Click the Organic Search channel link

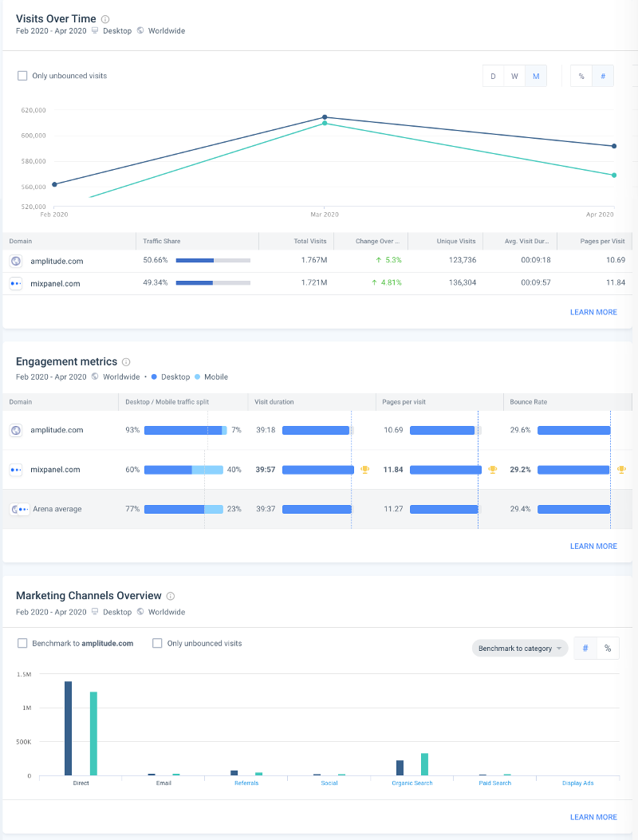412,783
